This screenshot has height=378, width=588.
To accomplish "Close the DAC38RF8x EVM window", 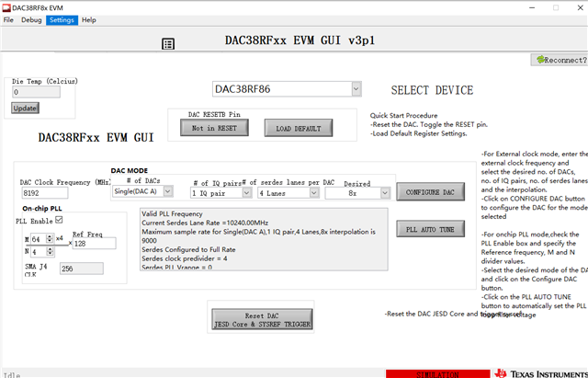I will (x=580, y=8).
